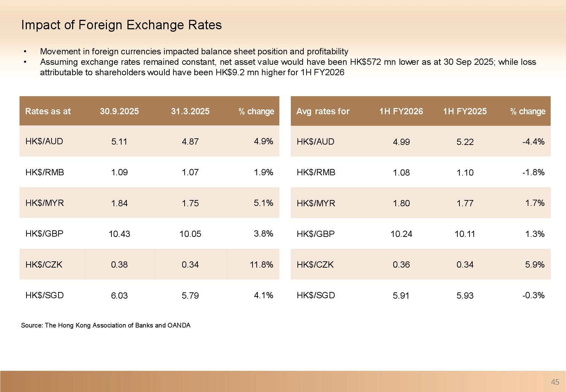Viewport: 566px width, 392px height.
Task: Click the slide title "Impact of Foreign Exchange Rates"
Action: (121, 25)
